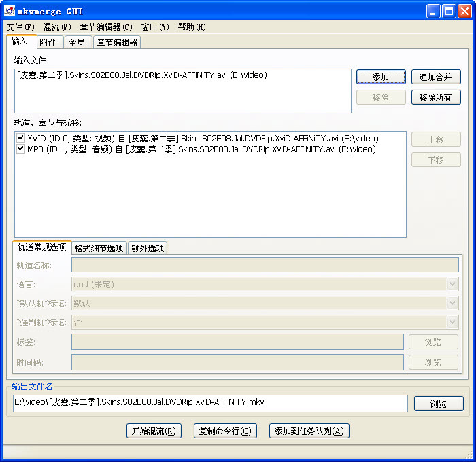Switch to the 轨道常规选项 tab

coord(42,247)
